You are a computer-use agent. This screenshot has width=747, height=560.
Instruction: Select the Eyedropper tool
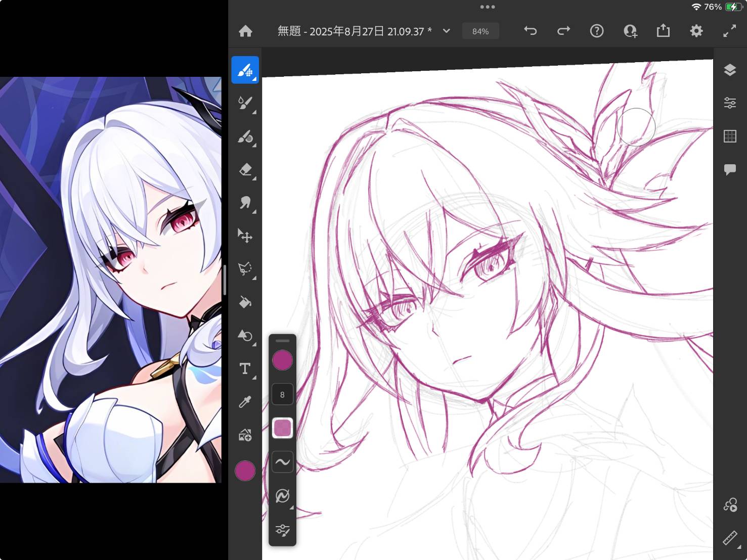tap(245, 401)
